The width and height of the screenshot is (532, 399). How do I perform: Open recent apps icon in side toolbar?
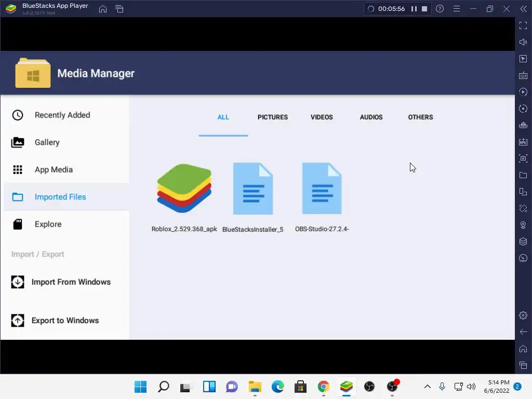(523, 365)
